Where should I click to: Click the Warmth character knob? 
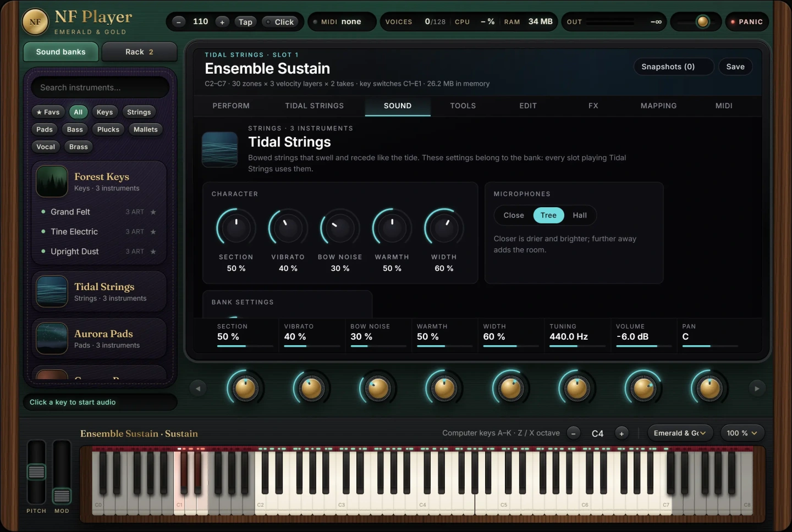pyautogui.click(x=392, y=228)
